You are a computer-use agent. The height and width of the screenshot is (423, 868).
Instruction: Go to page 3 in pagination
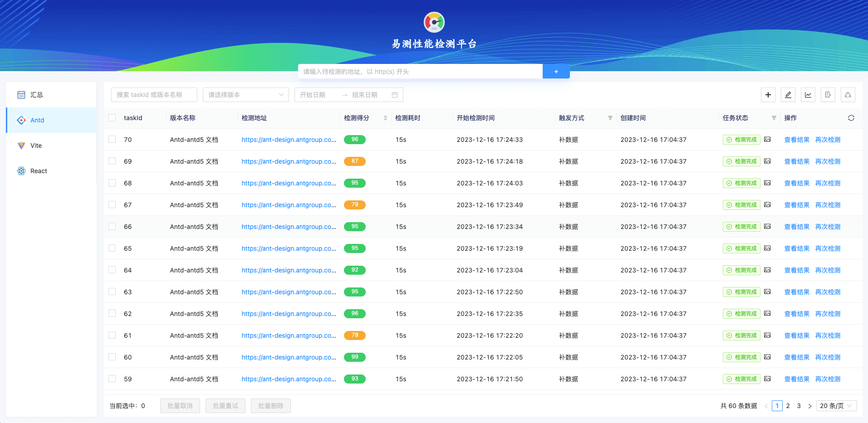(x=799, y=406)
